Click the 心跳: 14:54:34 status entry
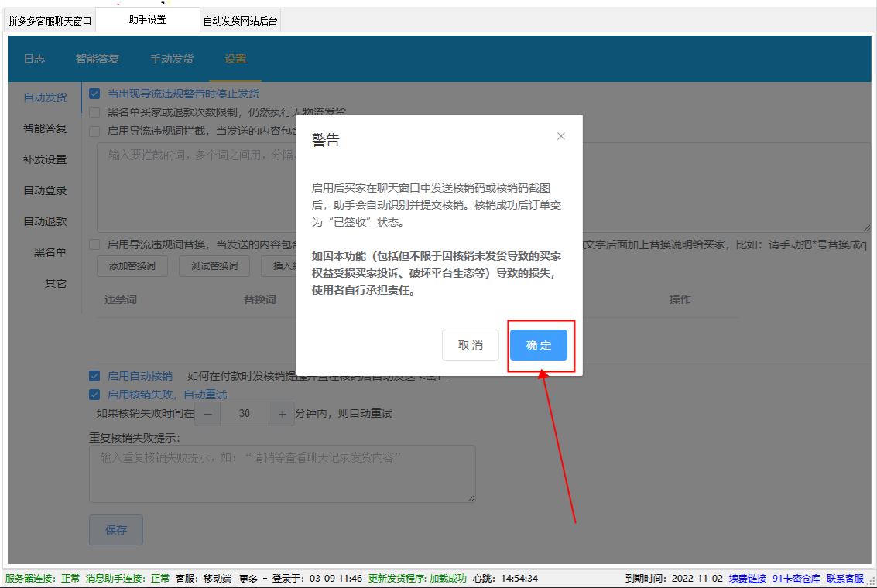This screenshot has width=877, height=588. coord(505,579)
